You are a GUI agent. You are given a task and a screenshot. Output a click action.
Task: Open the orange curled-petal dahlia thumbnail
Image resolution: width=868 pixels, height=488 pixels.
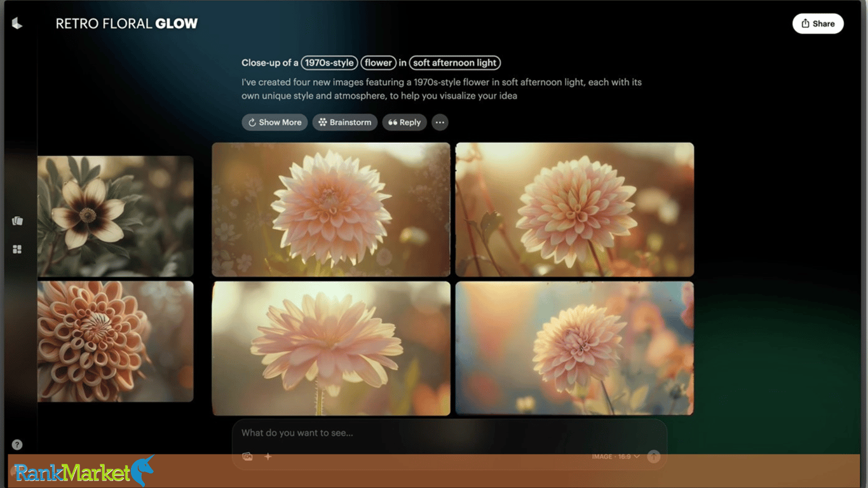[115, 341]
